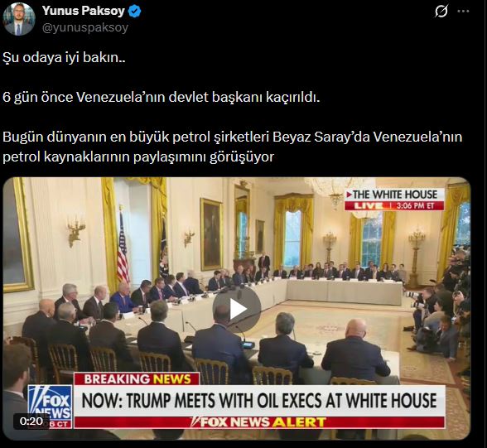This screenshot has width=487, height=448.
Task: Click the Fox News logo in video
Action: pos(50,407)
